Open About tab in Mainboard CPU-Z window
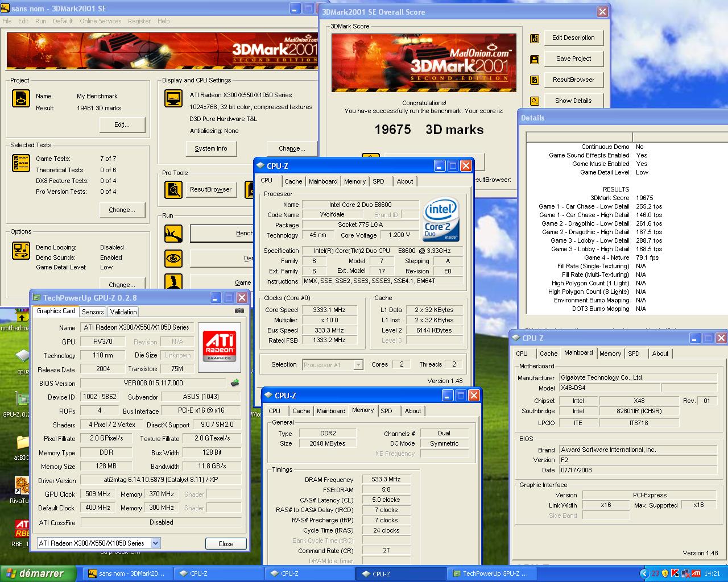This screenshot has width=728, height=582. 660,354
